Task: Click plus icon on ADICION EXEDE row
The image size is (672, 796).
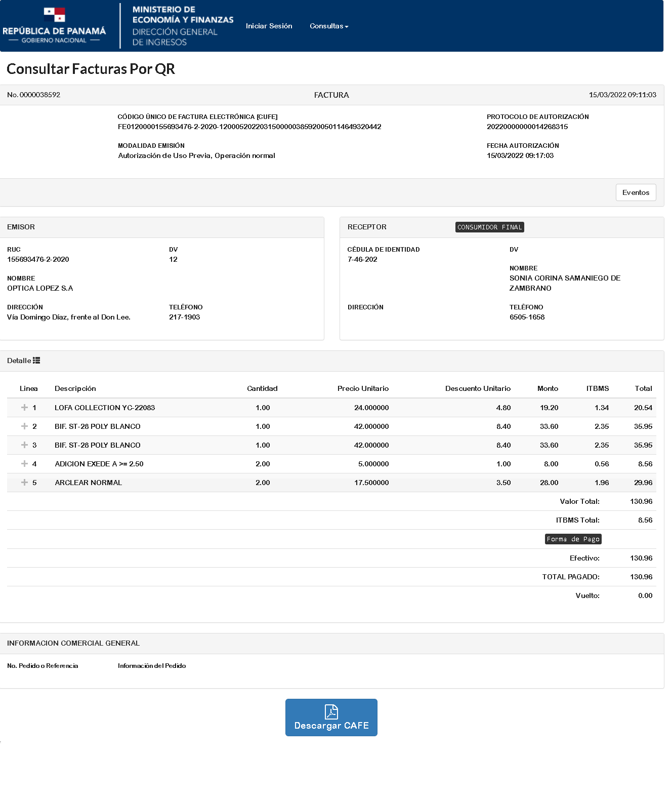Action: pos(24,464)
